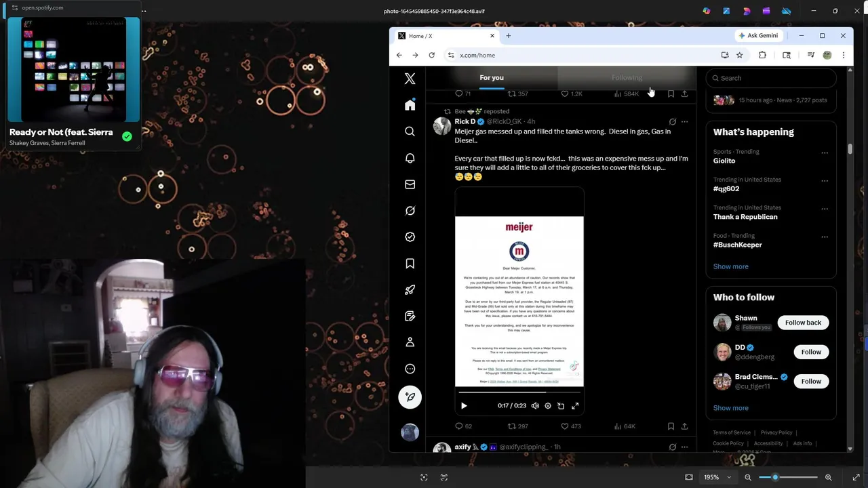Bookmark the top post with 584K views
The image size is (868, 488).
point(671,94)
